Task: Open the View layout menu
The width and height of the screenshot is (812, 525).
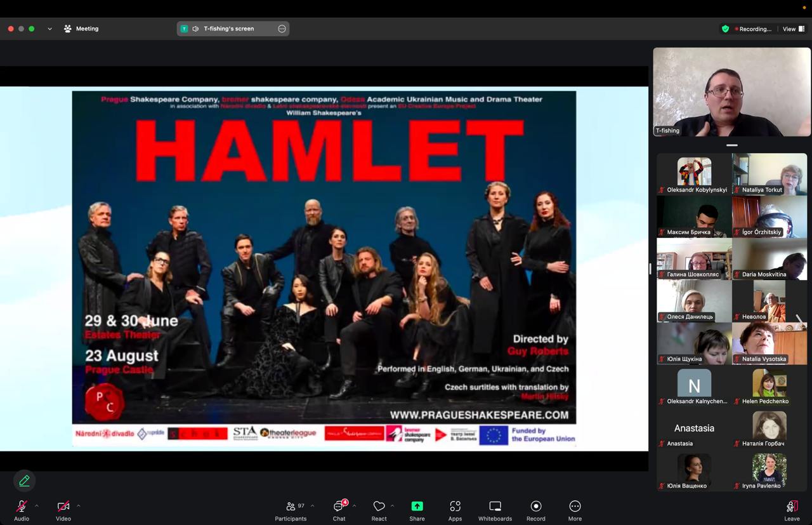Action: 793,29
